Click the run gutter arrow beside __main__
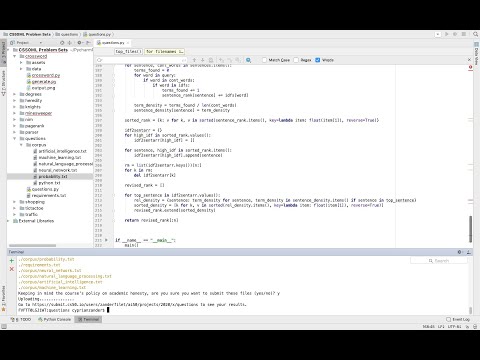The image size is (480, 360). click(x=107, y=240)
